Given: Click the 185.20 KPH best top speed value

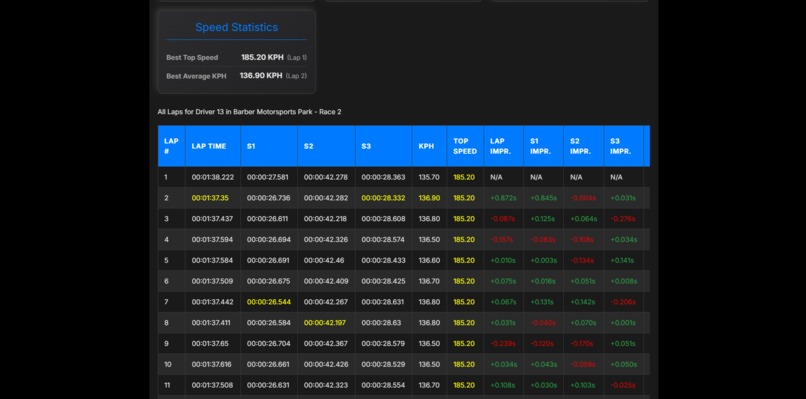Looking at the screenshot, I should [x=262, y=57].
